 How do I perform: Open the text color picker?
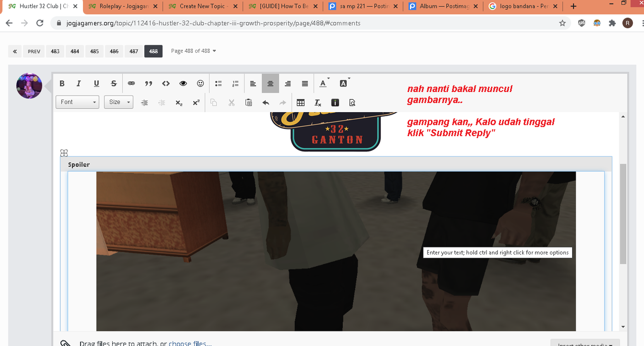[x=324, y=83]
